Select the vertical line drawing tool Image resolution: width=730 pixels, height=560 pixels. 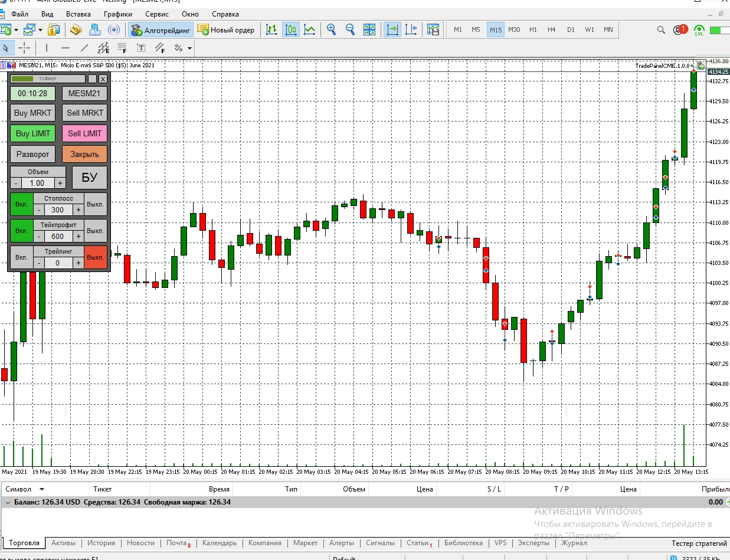pyautogui.click(x=47, y=48)
